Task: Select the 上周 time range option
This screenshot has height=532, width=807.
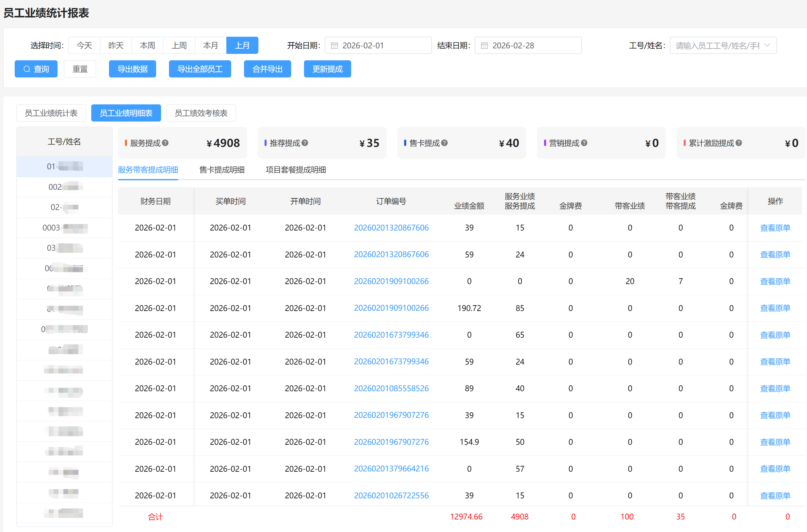Action: (x=179, y=46)
